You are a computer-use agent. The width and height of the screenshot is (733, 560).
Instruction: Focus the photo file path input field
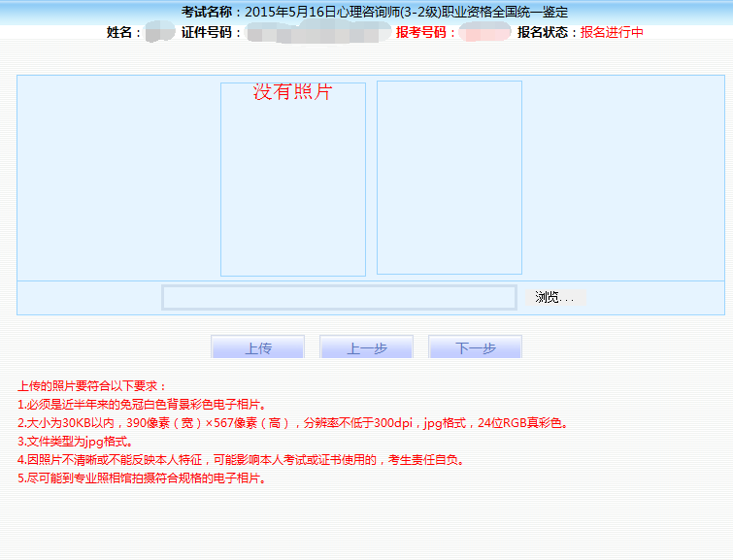pyautogui.click(x=339, y=298)
